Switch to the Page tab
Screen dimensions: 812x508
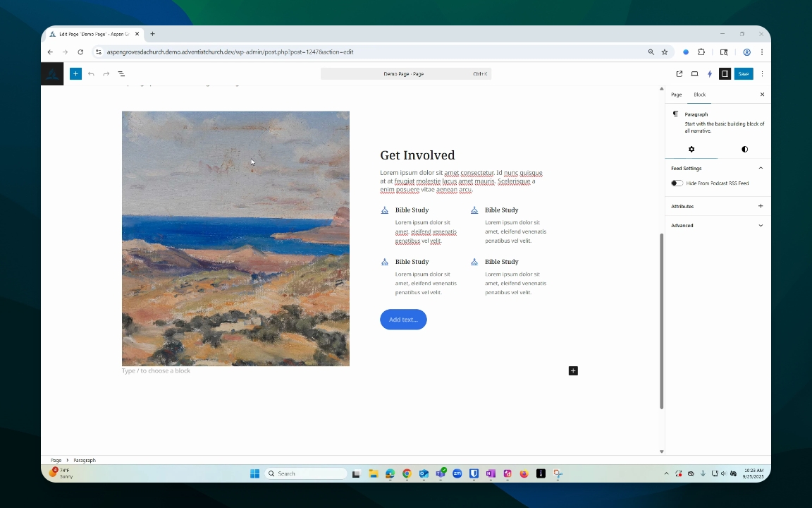click(x=677, y=95)
